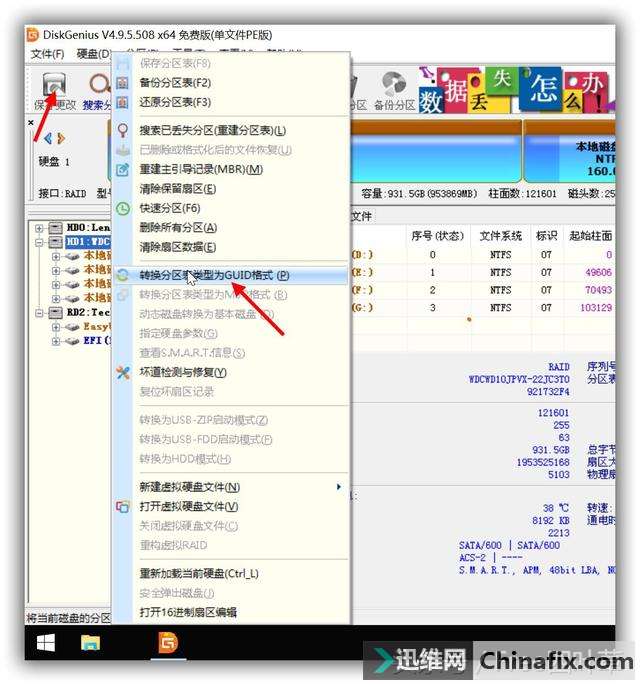Click the previous disk left arrow
Screen dimensions: 640x685
pos(48,138)
